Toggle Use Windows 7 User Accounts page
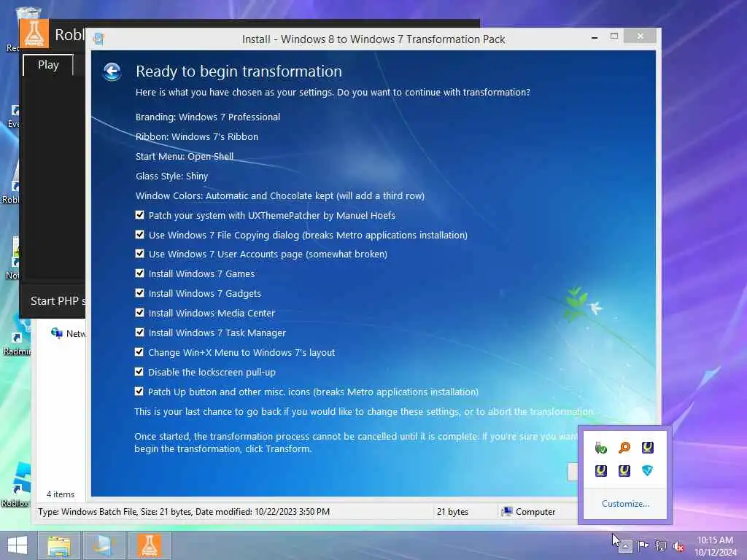Viewport: 747px width, 560px height. click(x=139, y=254)
